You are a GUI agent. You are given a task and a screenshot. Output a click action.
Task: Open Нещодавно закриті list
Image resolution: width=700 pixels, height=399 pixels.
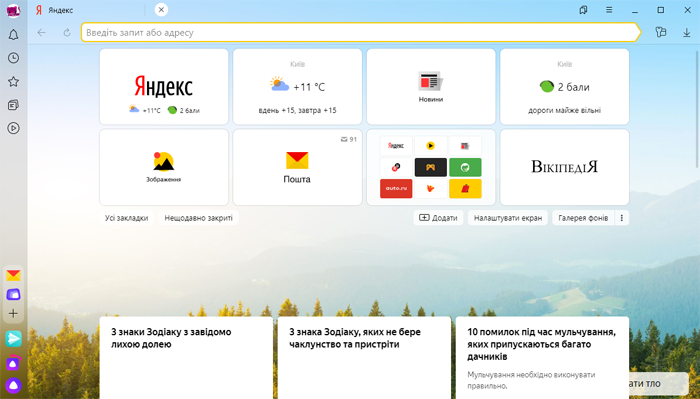tap(198, 218)
